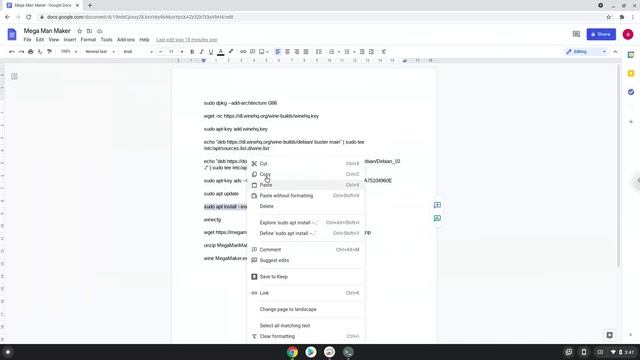Viewport: 640px width, 360px height.
Task: Toggle italic formatting
Action: pyautogui.click(x=201, y=52)
